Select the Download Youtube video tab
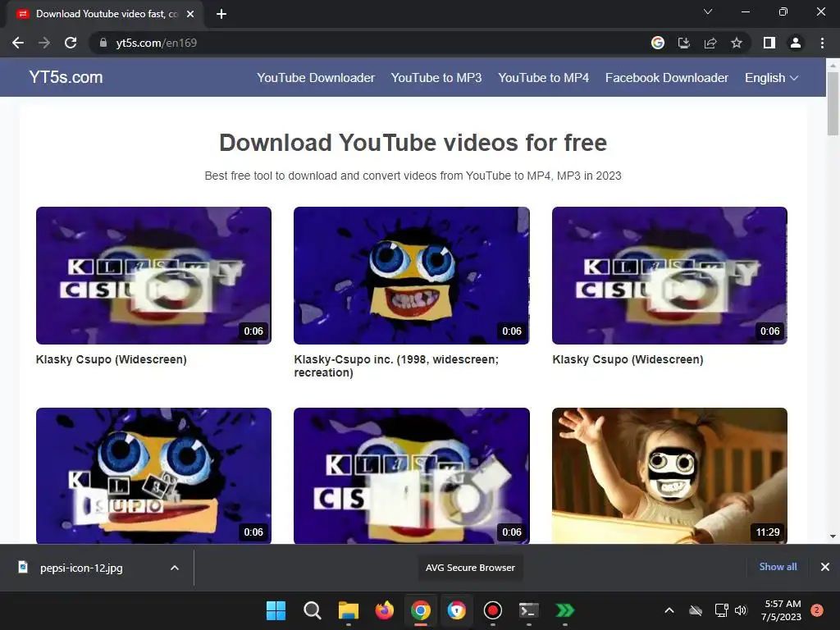This screenshot has width=840, height=630. click(105, 14)
